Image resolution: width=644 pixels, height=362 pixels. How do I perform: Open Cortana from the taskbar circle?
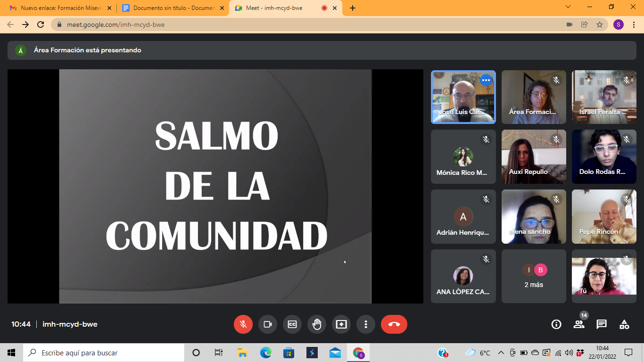(196, 353)
